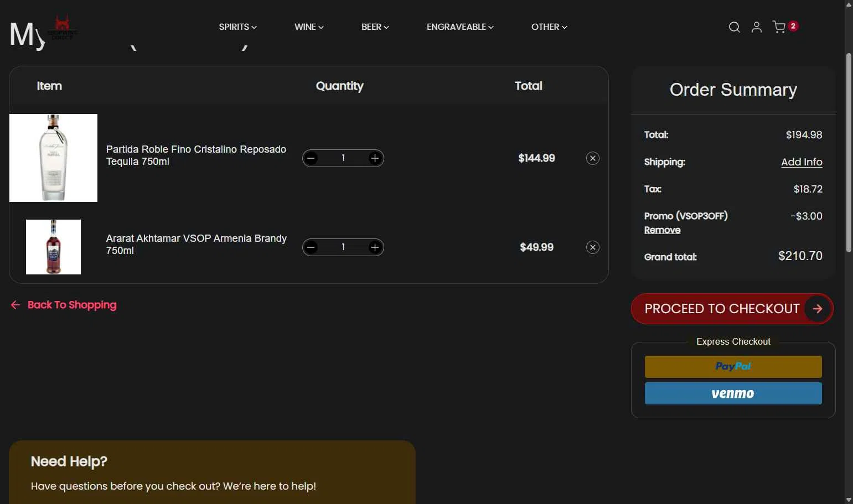Pay with Venmo express checkout

733,393
